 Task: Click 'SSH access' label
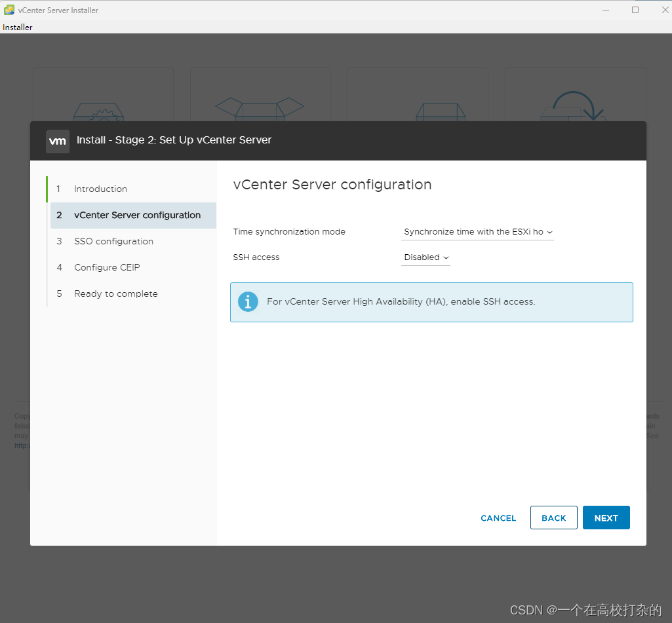point(256,257)
